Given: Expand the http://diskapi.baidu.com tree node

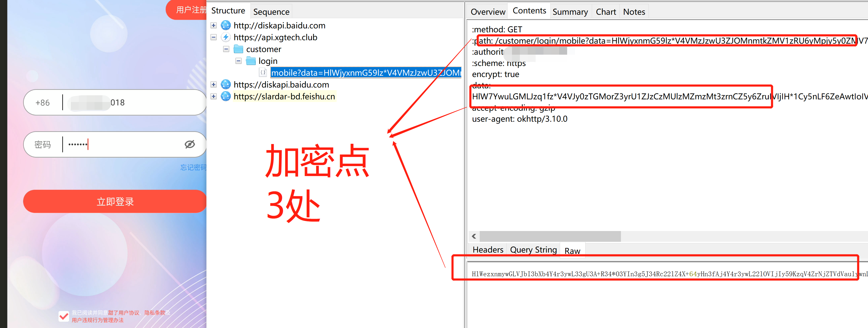Looking at the screenshot, I should click(213, 25).
